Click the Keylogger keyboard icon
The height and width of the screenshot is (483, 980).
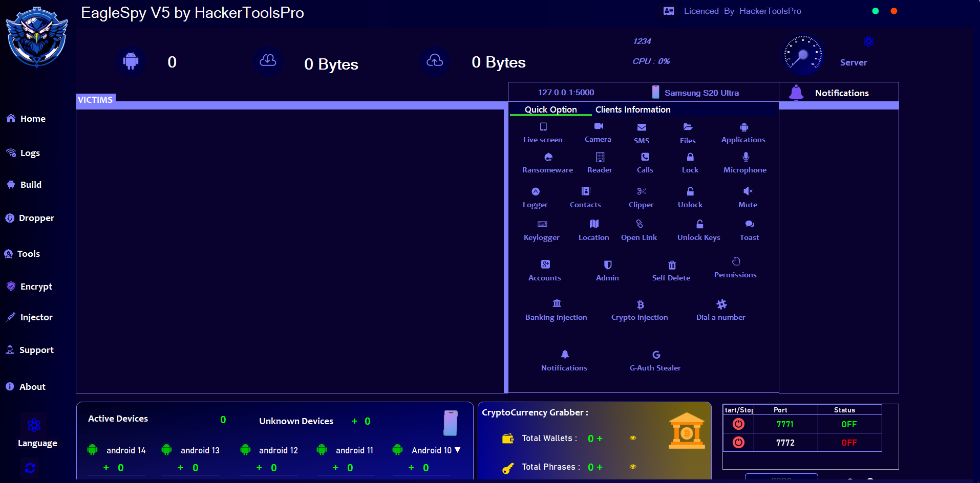click(542, 224)
